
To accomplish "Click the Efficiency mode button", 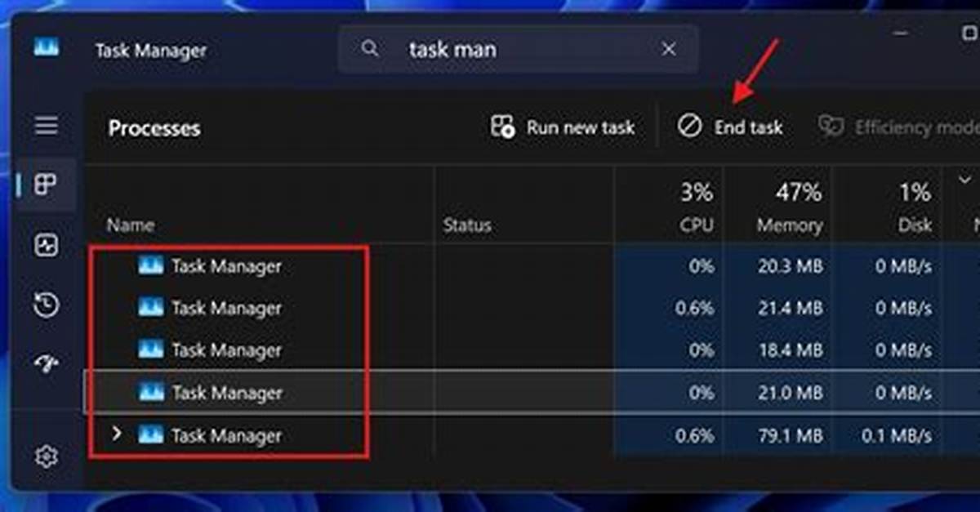I will 898,127.
